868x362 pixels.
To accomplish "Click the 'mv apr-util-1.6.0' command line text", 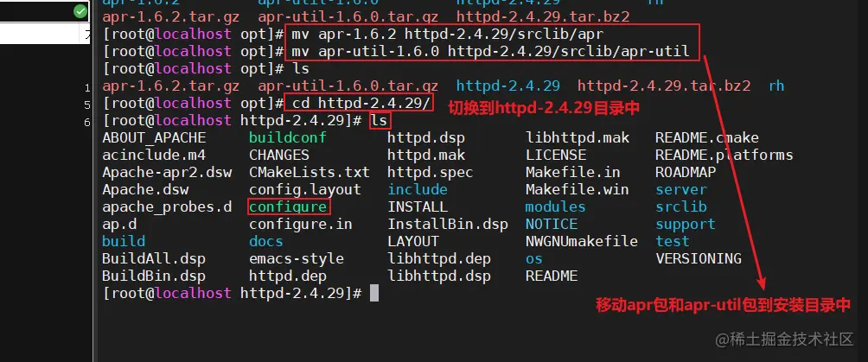I will [491, 52].
